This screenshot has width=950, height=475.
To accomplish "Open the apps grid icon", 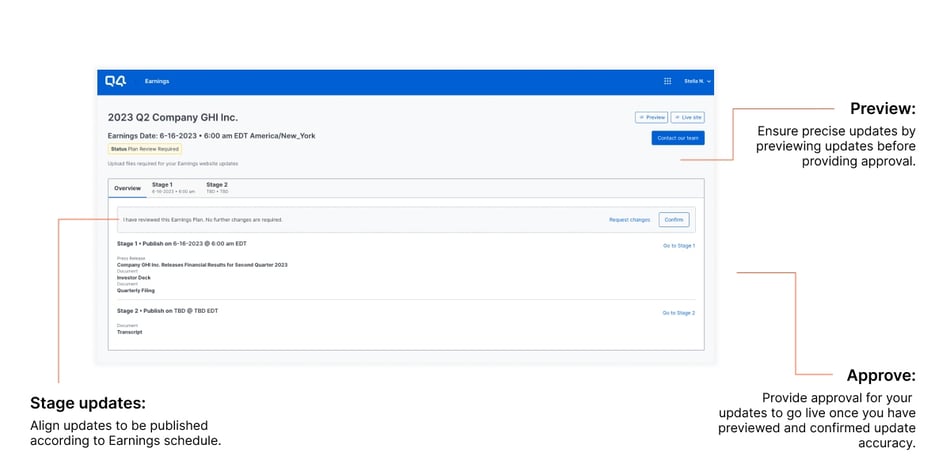I will point(668,81).
